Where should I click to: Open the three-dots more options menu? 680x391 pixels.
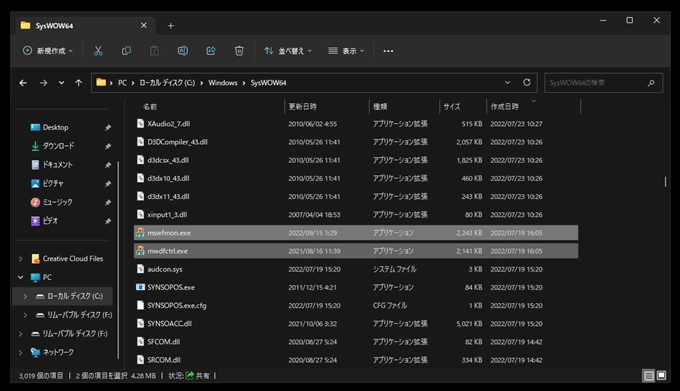[388, 51]
